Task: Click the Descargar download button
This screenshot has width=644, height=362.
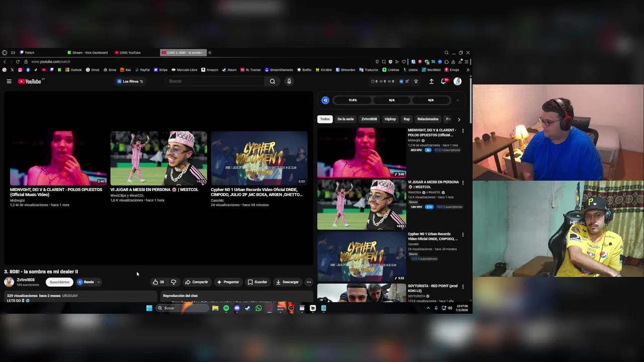Action: [x=287, y=282]
